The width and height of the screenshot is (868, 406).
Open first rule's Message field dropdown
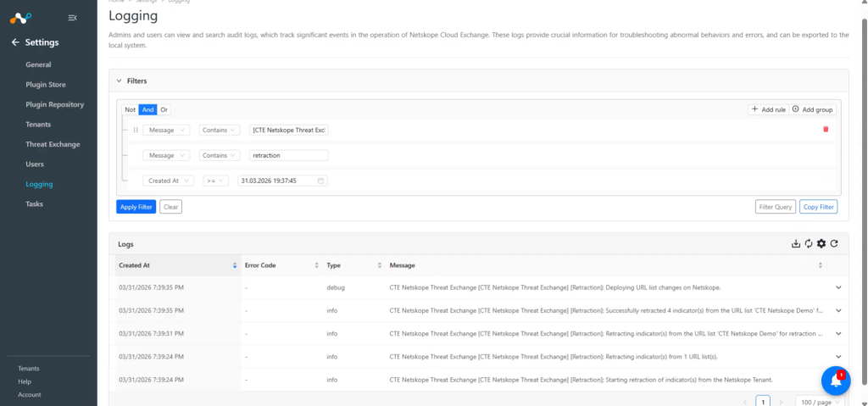point(166,131)
